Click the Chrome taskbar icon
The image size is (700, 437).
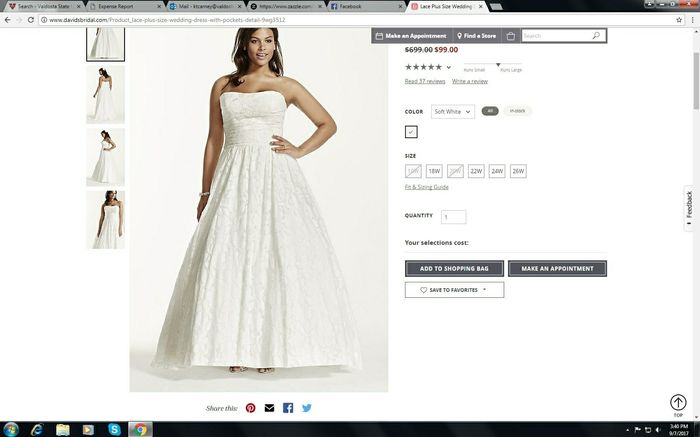[140, 429]
